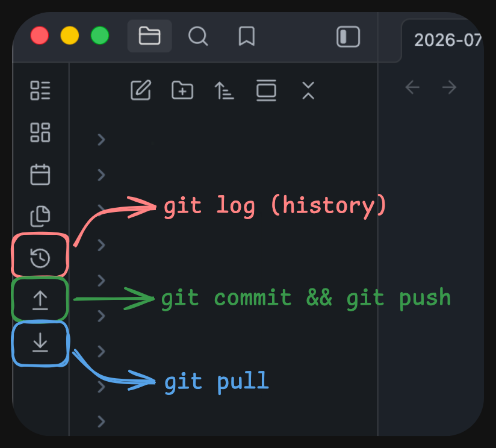Screen dimensions: 496x448
Task: Click the insert template pages icon
Action: coord(40,216)
